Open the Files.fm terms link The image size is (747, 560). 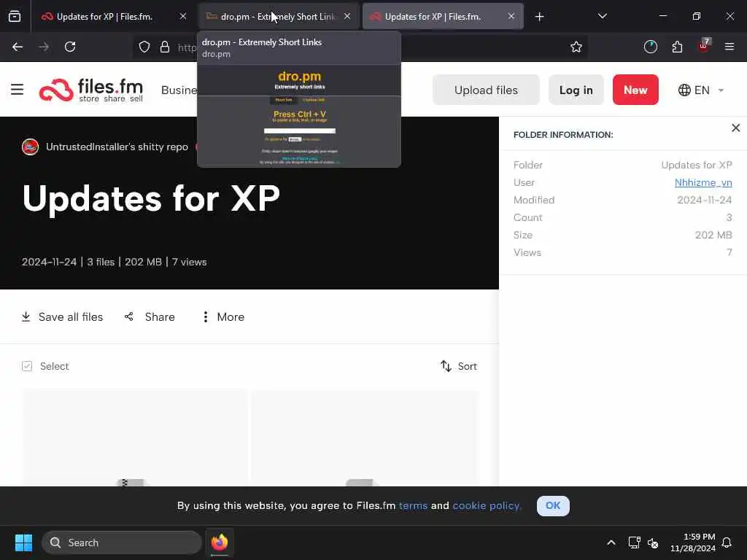413,506
